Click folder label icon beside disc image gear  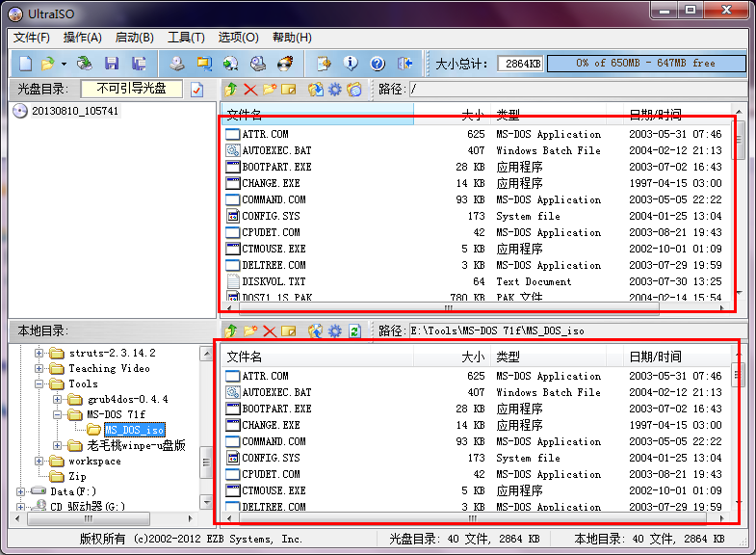(x=353, y=90)
